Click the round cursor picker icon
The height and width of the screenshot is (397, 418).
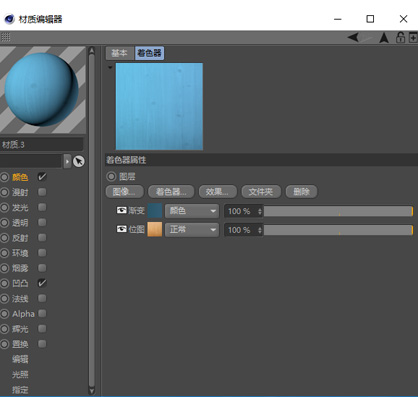79,161
